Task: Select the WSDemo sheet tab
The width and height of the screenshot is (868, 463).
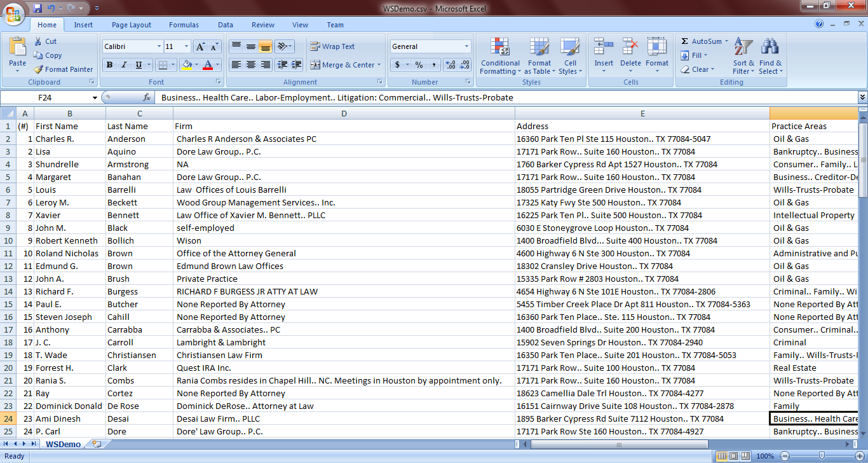Action: click(63, 444)
